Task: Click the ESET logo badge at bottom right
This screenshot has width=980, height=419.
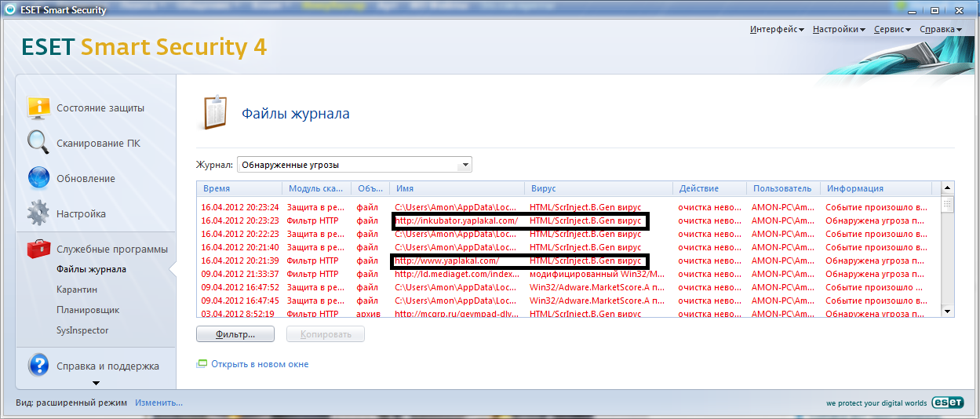Action: 947,403
